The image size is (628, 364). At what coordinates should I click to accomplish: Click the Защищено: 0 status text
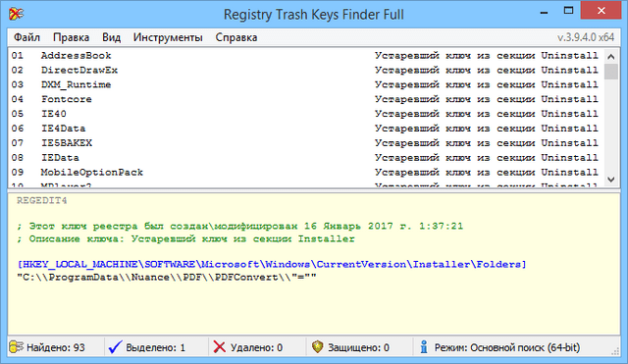tap(358, 347)
